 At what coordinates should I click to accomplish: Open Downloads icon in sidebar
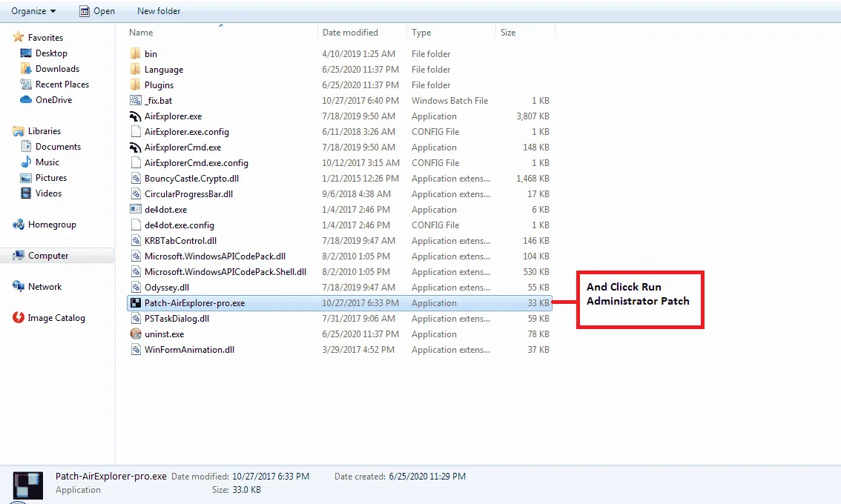tap(26, 69)
